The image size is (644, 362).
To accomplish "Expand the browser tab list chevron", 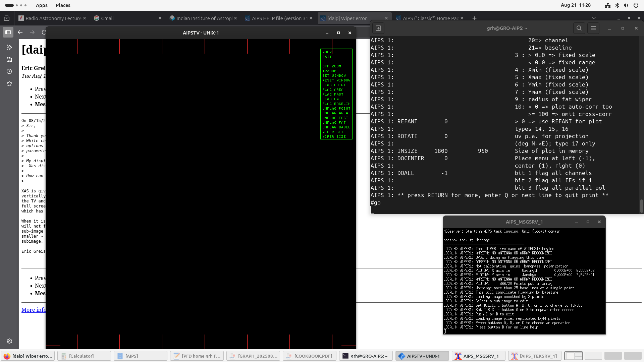I will (593, 18).
